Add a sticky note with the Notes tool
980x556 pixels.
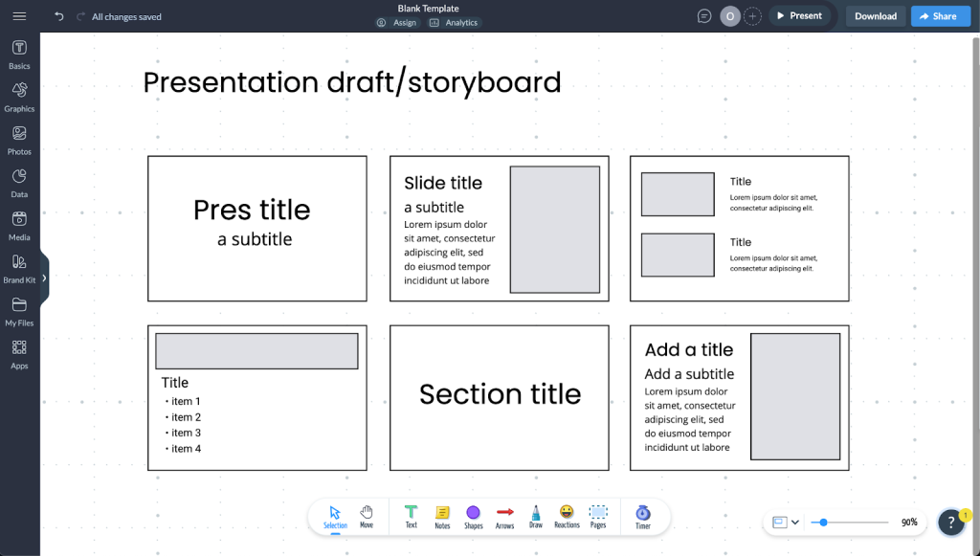(x=442, y=517)
